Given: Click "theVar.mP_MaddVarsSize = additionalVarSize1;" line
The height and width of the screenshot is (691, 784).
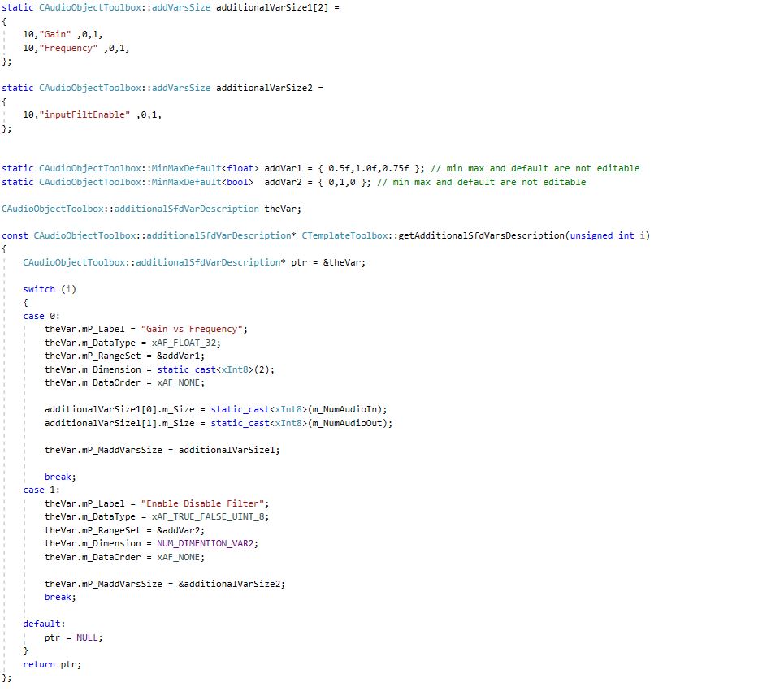Looking at the screenshot, I should (162, 450).
